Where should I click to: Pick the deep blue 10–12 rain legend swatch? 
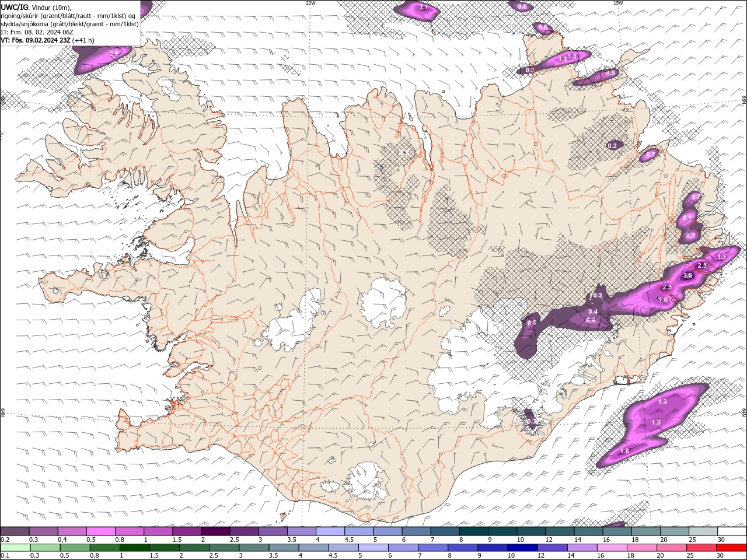[522, 548]
